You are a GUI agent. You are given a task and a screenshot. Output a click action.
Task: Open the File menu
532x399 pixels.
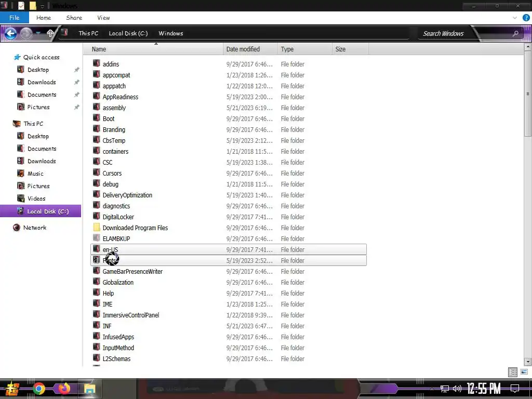coord(14,18)
